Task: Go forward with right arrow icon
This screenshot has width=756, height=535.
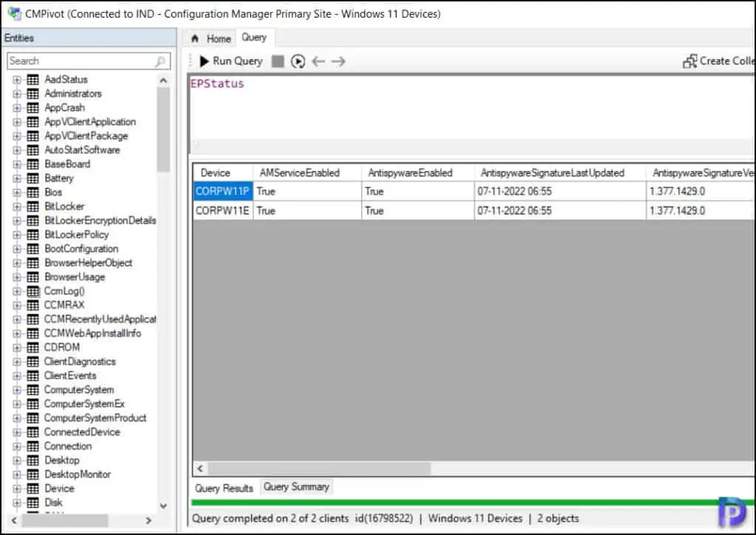Action: tap(338, 61)
